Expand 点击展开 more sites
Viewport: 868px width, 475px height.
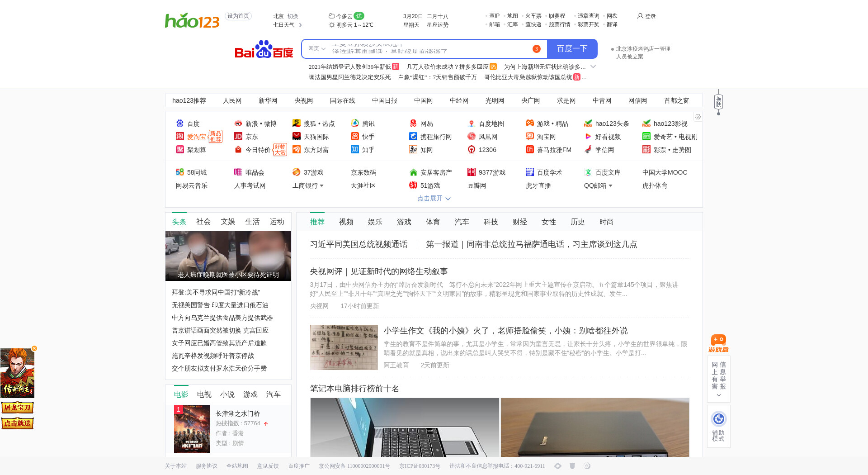[x=434, y=199]
